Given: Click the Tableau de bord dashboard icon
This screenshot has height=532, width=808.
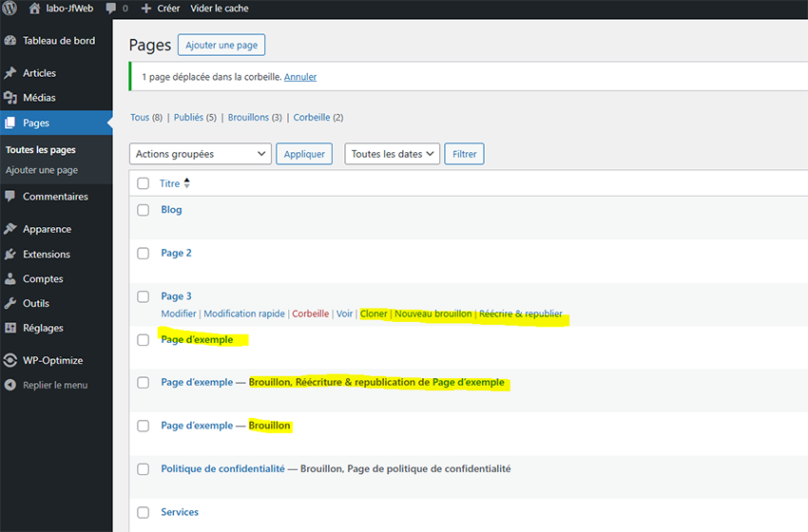Looking at the screenshot, I should 10,41.
